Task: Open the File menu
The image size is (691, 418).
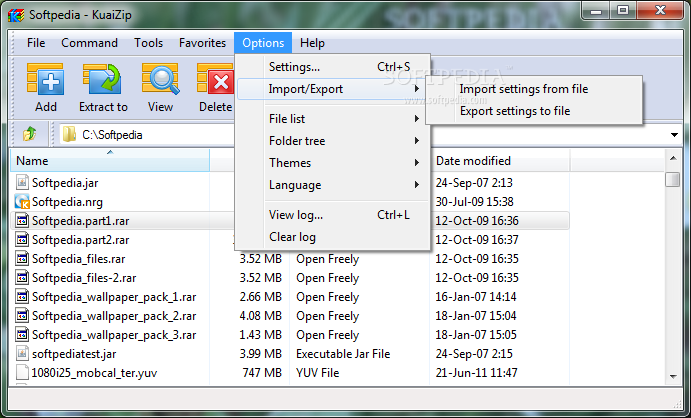Action: click(36, 43)
